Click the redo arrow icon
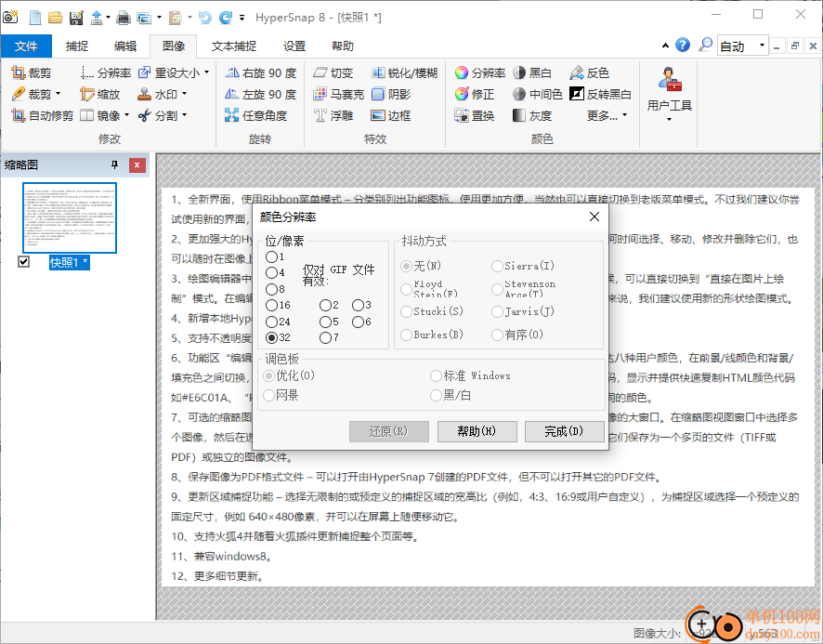 coord(226,18)
